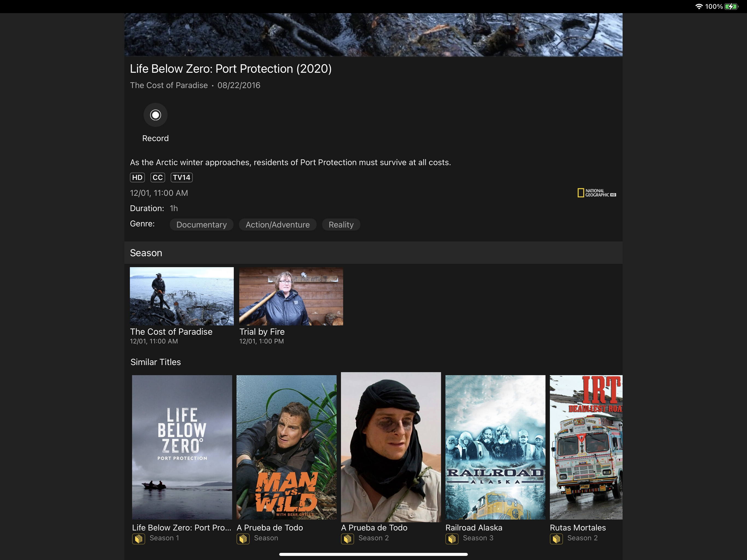Click 'Season 1' label under Life Below Zero
Viewport: 747px width, 560px height.
pos(164,538)
